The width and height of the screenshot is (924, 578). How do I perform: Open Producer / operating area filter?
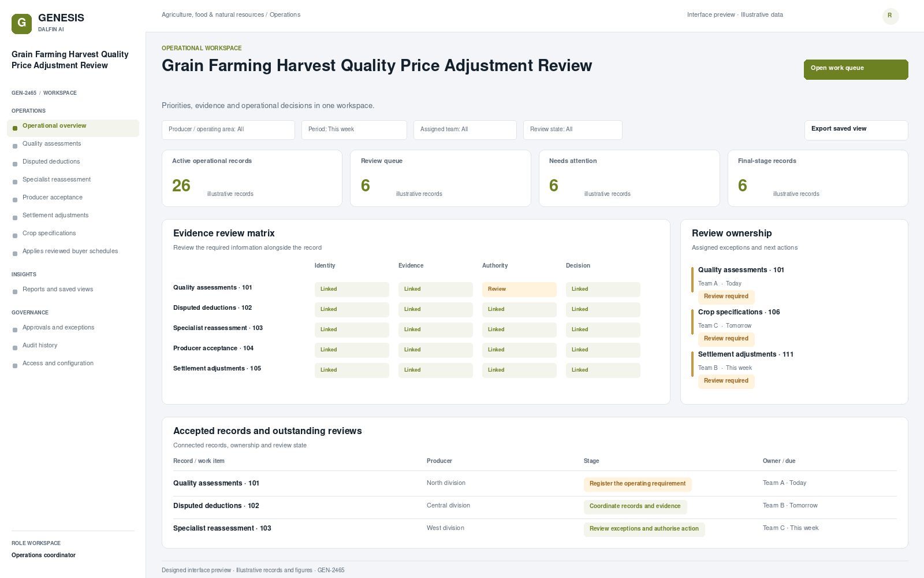point(228,130)
